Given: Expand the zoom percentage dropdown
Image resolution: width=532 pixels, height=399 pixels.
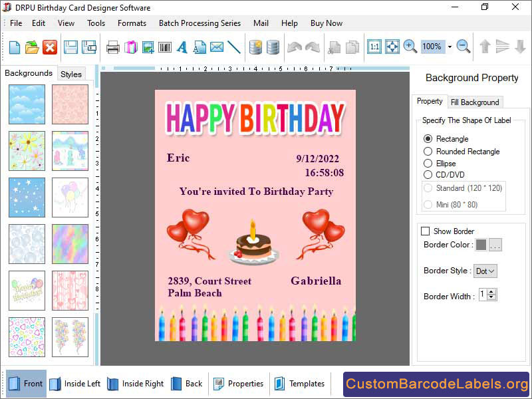Looking at the screenshot, I should tap(450, 47).
